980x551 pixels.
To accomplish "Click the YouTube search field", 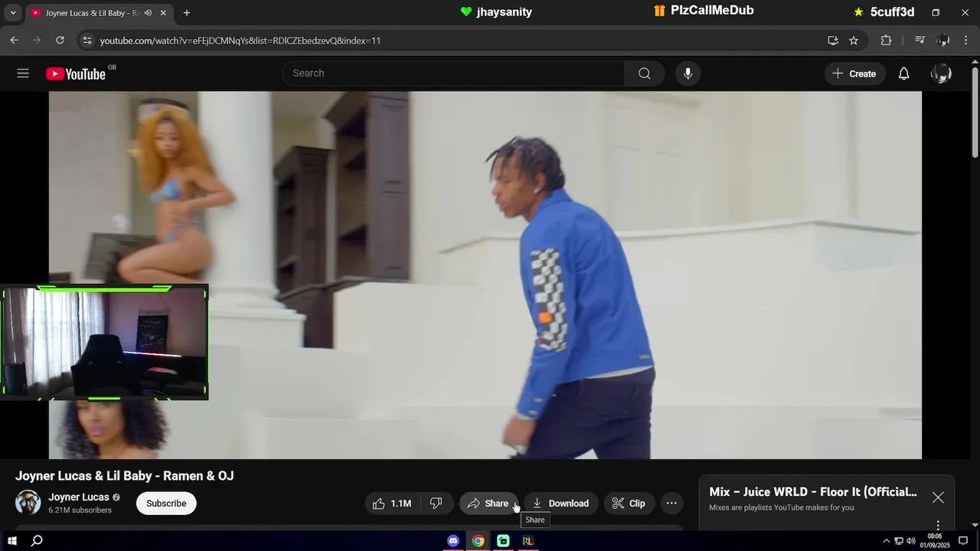I will pos(453,73).
